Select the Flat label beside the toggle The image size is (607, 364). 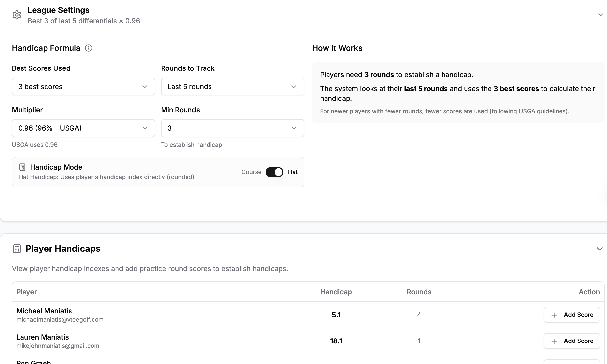tap(292, 172)
